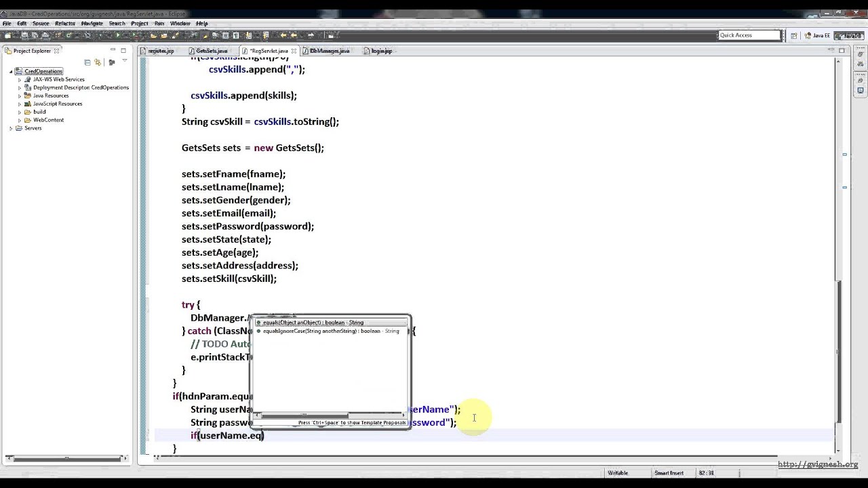This screenshot has height=488, width=868.
Task: Place cursor on sets.setFname(fname); line
Action: point(233,174)
